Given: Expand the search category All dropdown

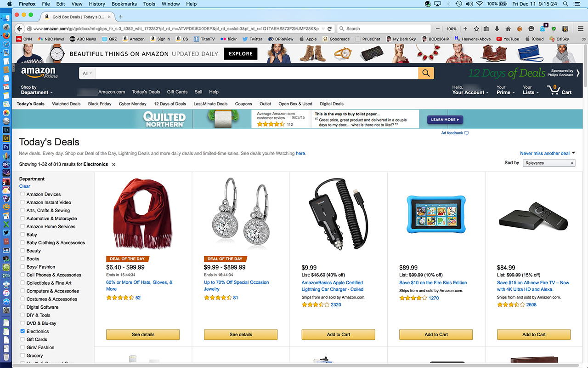Looking at the screenshot, I should pos(87,73).
